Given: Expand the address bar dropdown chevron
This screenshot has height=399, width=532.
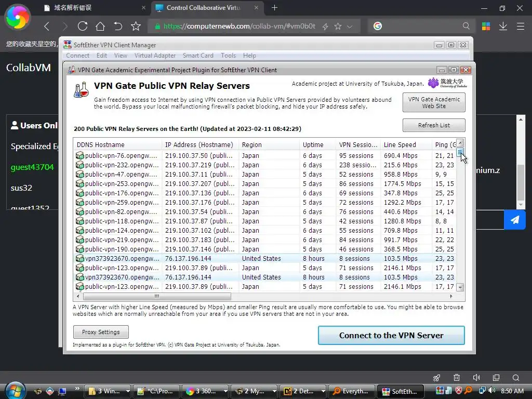Looking at the screenshot, I should click(x=350, y=26).
